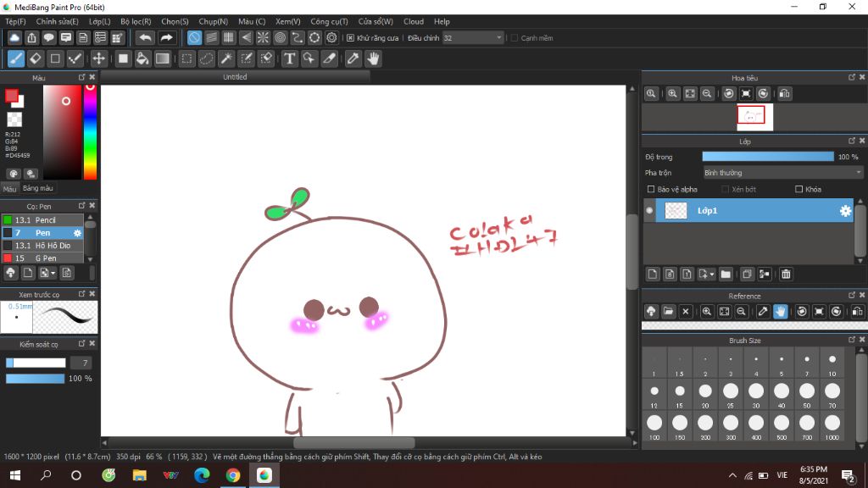Duplicate the current layer
The image size is (868, 488).
[747, 274]
